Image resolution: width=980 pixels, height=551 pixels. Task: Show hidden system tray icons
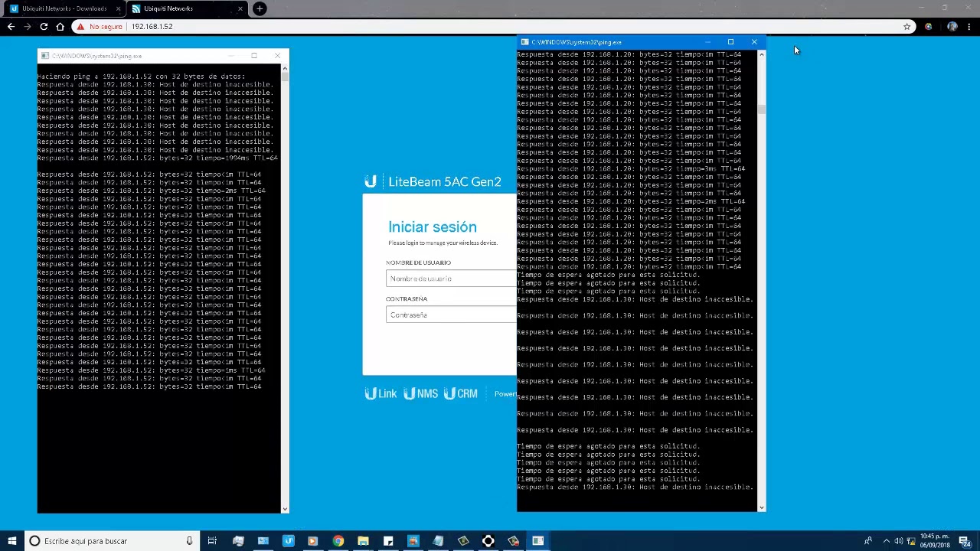[887, 541]
